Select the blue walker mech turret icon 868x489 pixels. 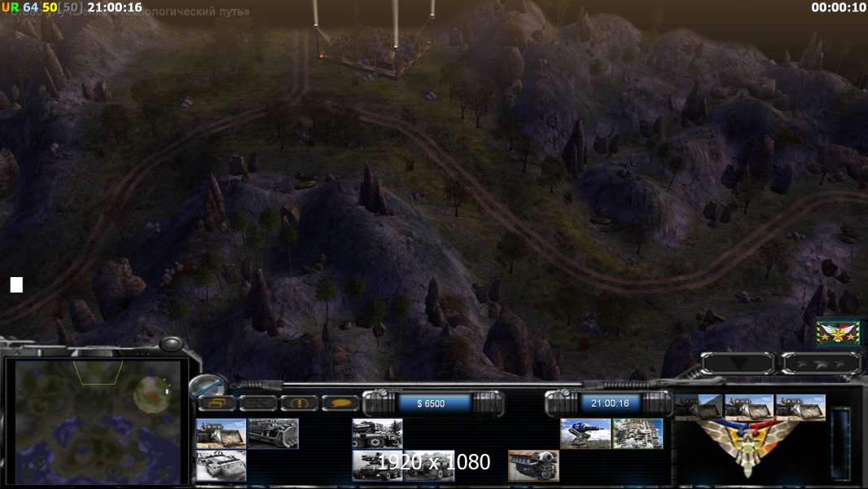[x=585, y=434]
